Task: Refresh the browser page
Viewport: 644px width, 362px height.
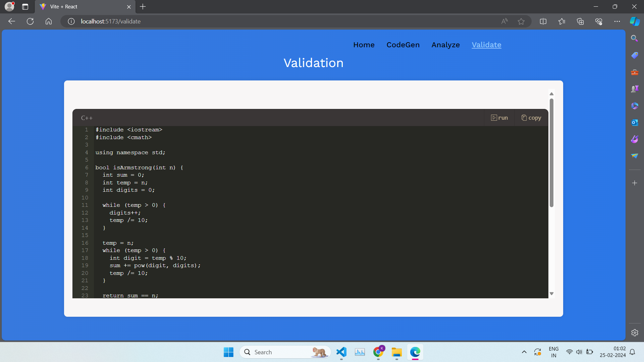Action: 30,21
